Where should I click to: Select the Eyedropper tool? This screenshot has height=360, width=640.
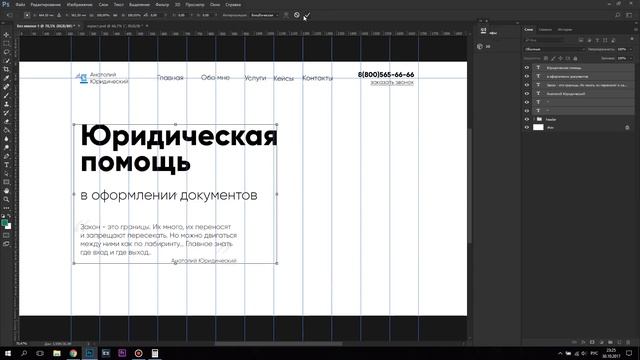6,78
